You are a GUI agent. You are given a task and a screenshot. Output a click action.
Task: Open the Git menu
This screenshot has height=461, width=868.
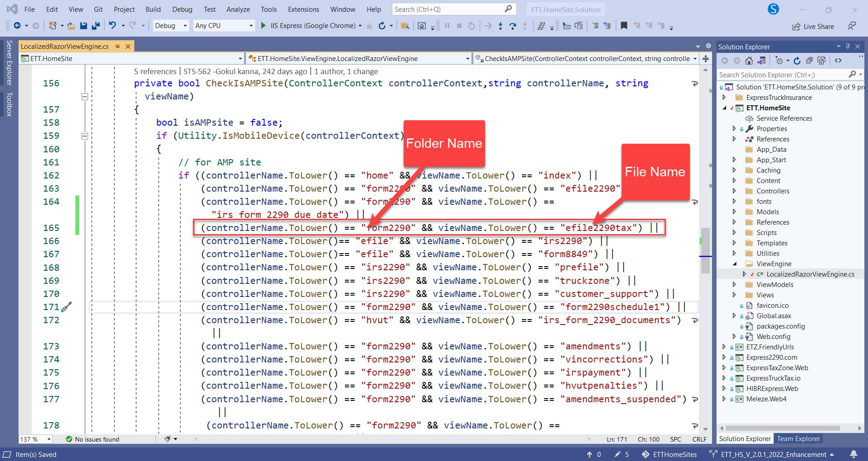coord(98,9)
